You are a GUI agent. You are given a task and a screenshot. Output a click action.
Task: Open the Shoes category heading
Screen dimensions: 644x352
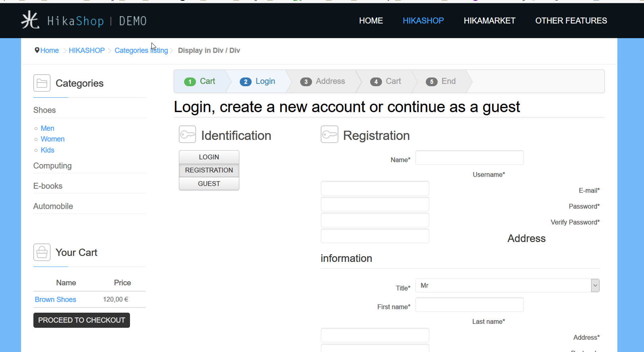(45, 110)
